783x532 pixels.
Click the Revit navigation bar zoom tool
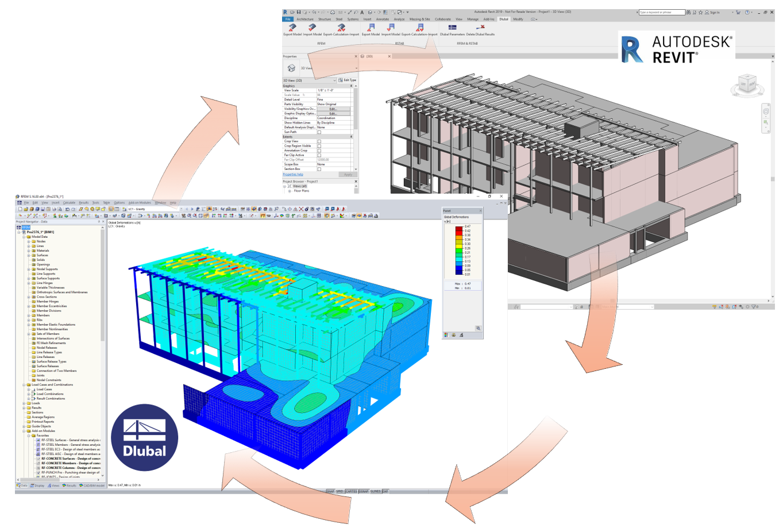pyautogui.click(x=766, y=122)
